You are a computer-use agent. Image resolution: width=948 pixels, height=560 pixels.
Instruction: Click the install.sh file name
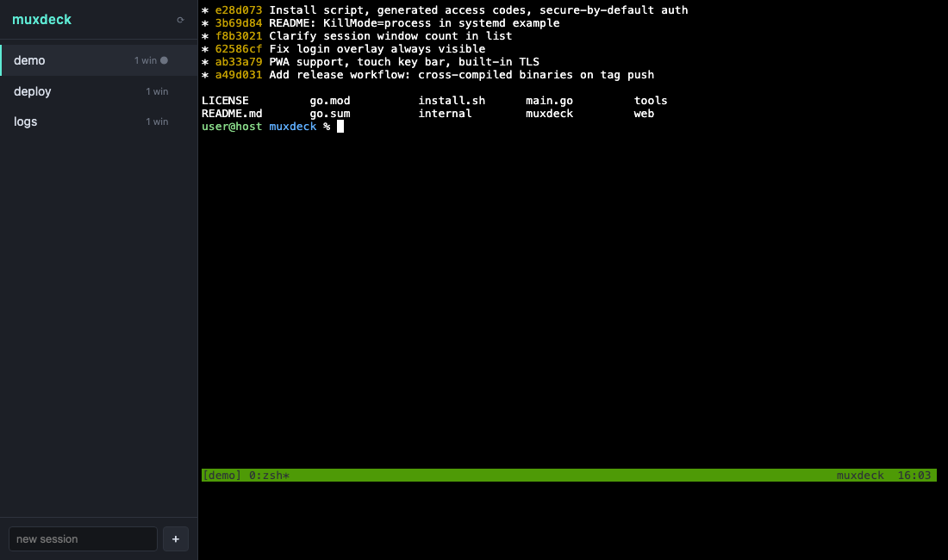(x=452, y=100)
